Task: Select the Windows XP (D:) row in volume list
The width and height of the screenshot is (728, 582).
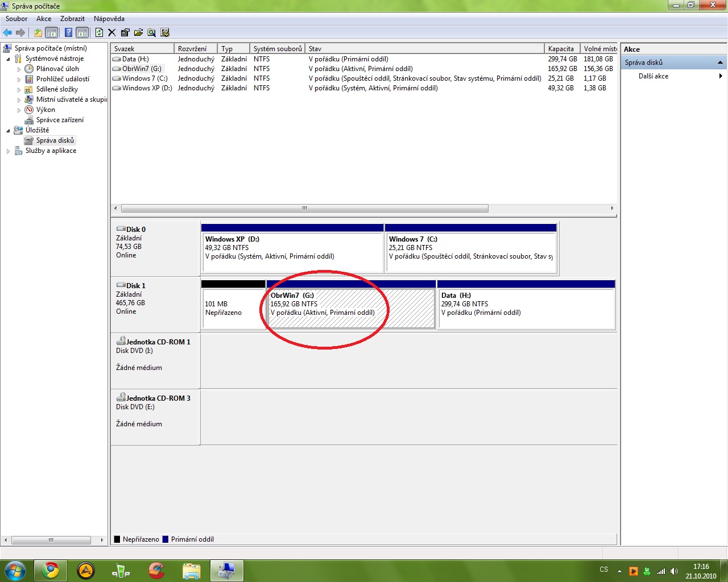Action: point(364,88)
